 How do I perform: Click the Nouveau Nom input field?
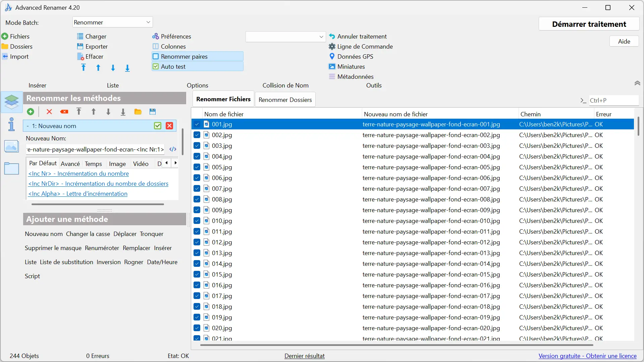(95, 149)
